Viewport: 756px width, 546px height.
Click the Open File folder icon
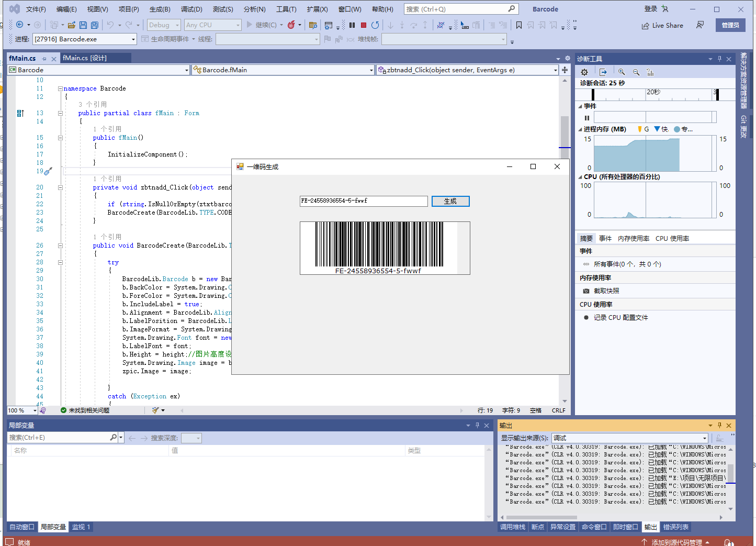point(72,25)
